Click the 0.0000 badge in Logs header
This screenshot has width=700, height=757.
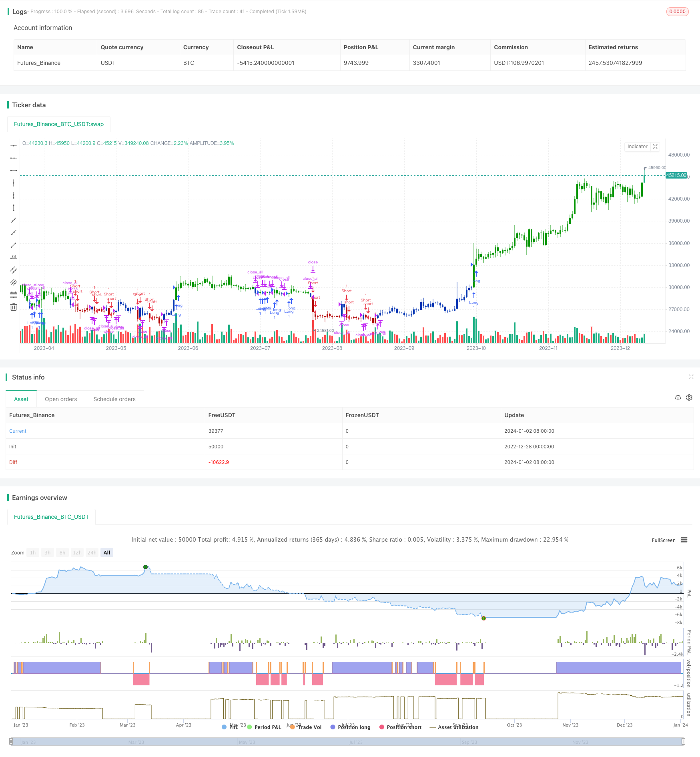click(677, 12)
